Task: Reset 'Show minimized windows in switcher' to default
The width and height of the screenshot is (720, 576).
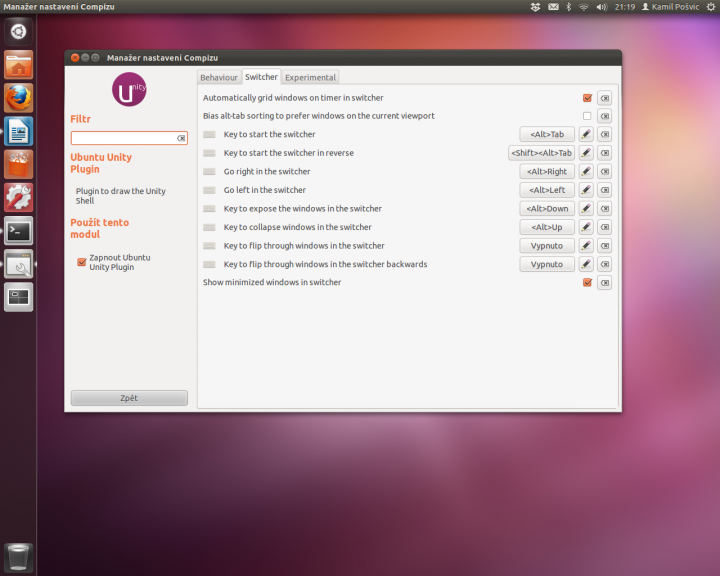Action: pyautogui.click(x=605, y=282)
